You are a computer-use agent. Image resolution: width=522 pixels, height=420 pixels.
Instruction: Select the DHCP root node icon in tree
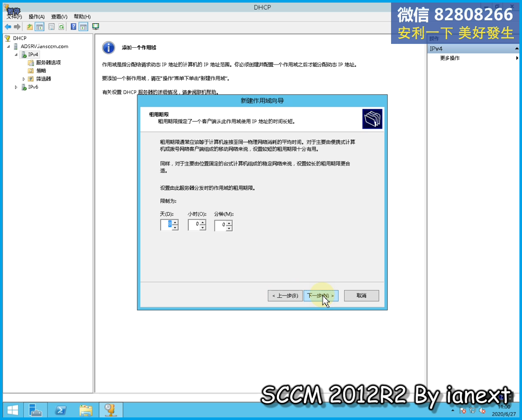click(8, 38)
